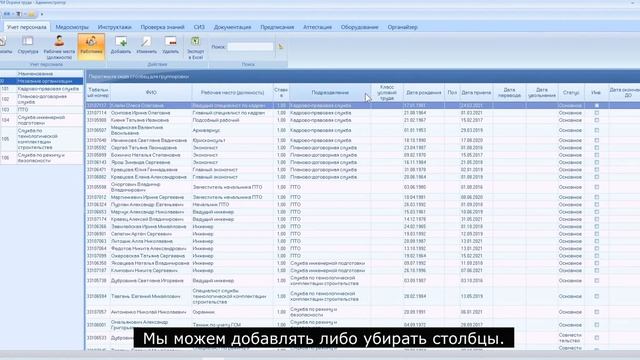This screenshot has height=360, width=640.
Task: Open the Структура view icon
Action: pyautogui.click(x=28, y=45)
